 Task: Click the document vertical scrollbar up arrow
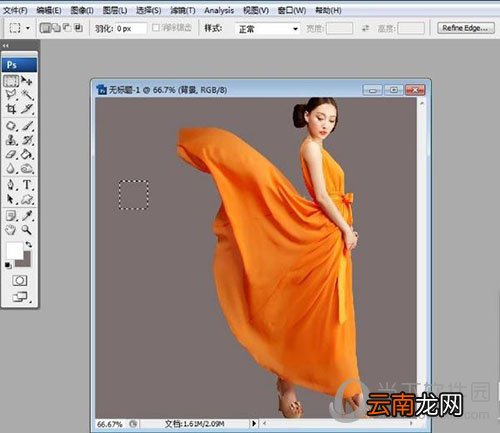(x=422, y=103)
